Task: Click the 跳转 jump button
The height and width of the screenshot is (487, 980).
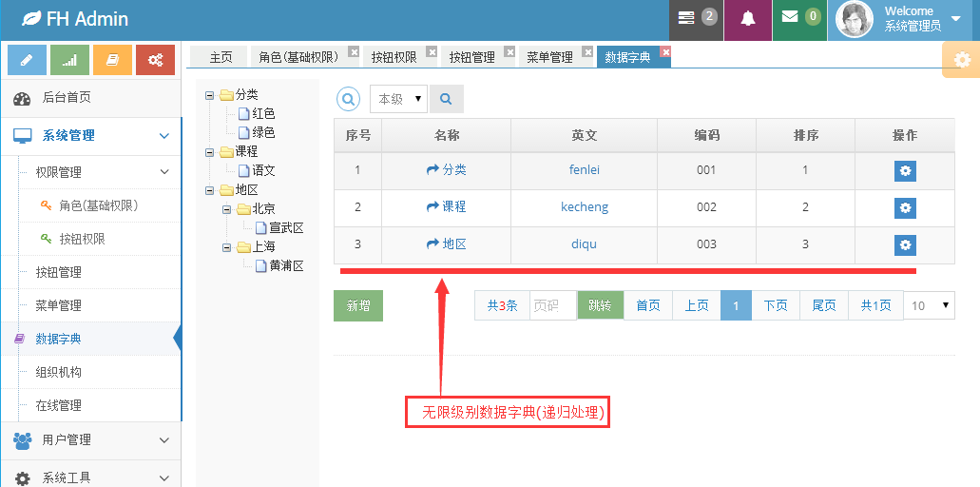Action: tap(600, 305)
